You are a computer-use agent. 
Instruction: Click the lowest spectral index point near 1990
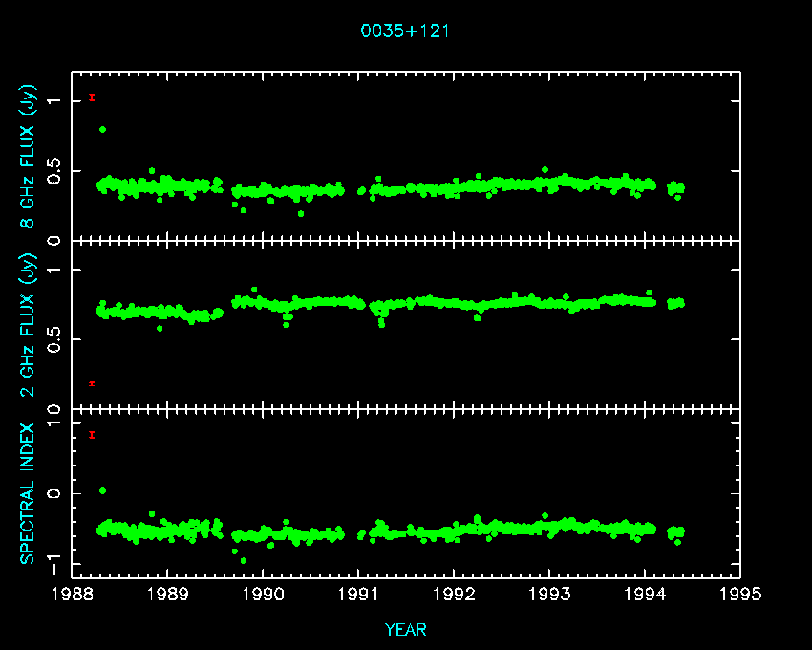[243, 561]
